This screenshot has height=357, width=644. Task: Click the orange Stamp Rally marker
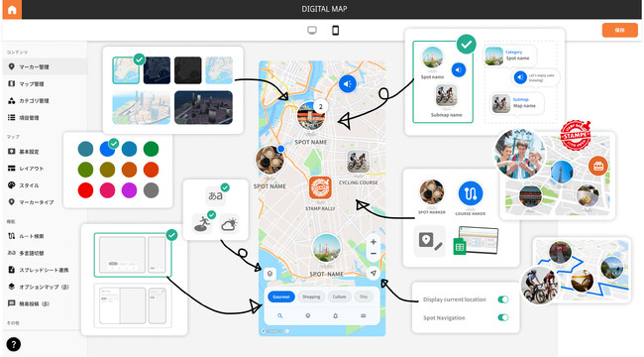320,188
